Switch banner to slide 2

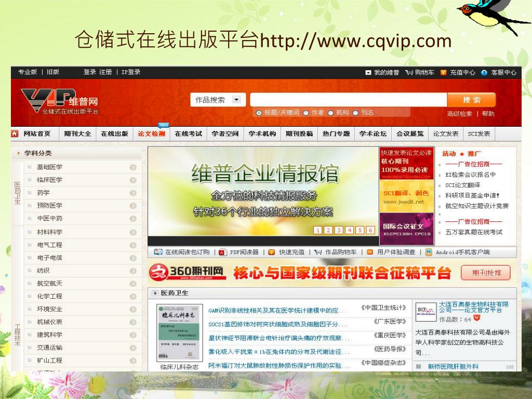(328, 230)
